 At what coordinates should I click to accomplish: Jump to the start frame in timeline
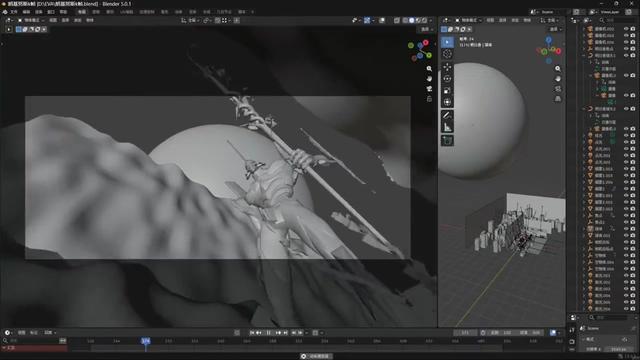point(252,333)
